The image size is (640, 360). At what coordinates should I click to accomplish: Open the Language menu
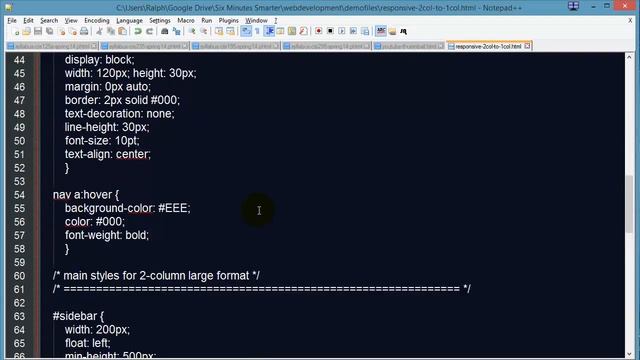[129, 20]
